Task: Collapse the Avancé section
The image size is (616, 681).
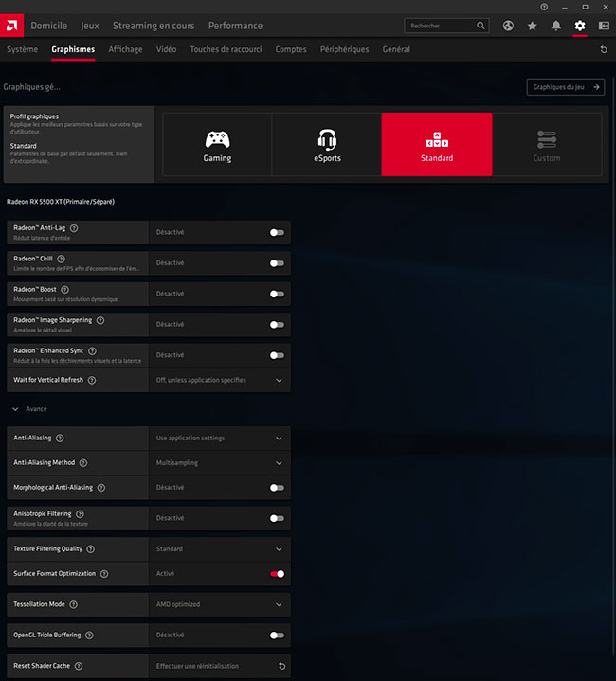Action: pyautogui.click(x=16, y=409)
